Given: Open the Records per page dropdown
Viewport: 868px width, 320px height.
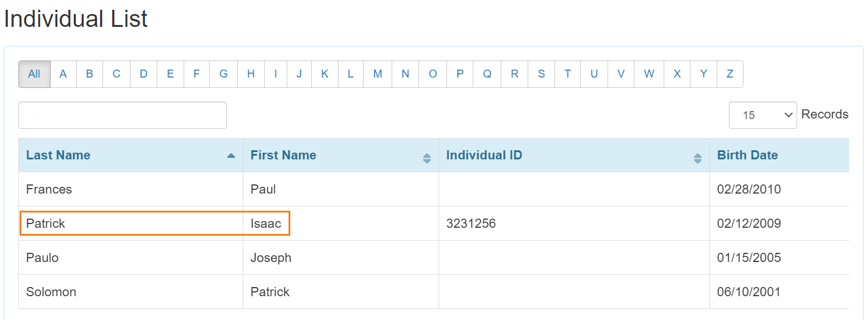Looking at the screenshot, I should pos(762,115).
